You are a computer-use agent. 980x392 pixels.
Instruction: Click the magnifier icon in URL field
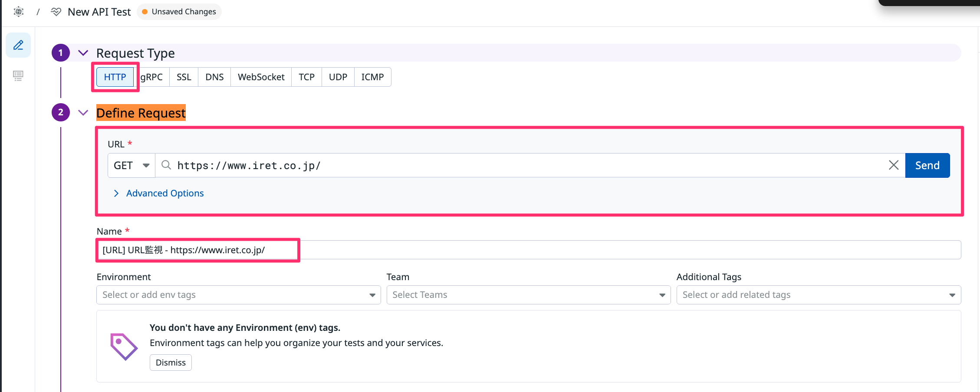click(166, 165)
